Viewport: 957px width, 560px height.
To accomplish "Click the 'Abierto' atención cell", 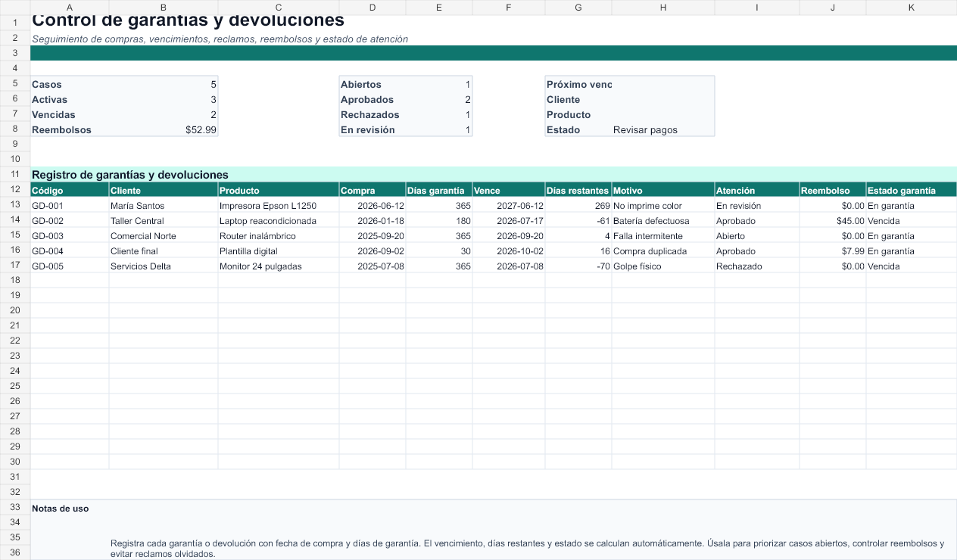I will [757, 235].
